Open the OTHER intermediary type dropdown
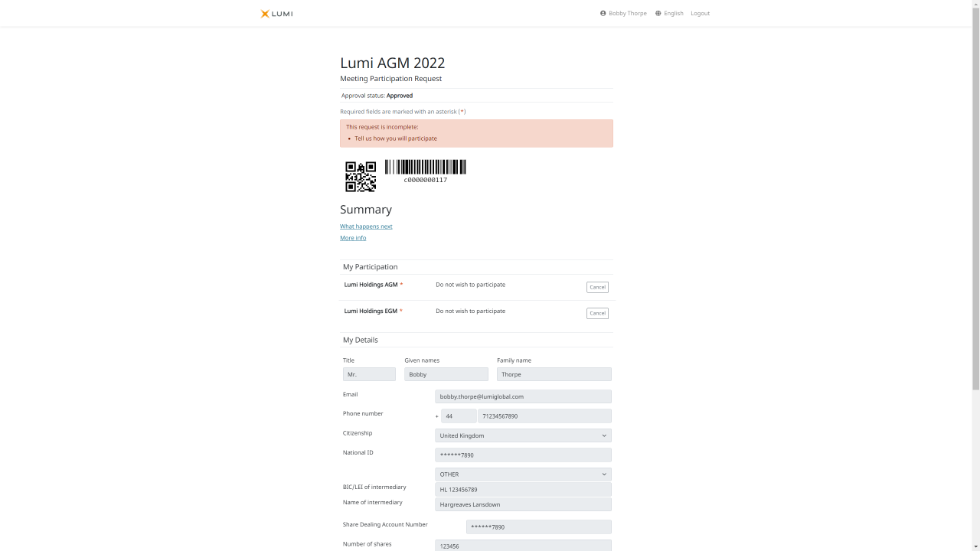Screen dimensions: 980x551 tap(524, 474)
